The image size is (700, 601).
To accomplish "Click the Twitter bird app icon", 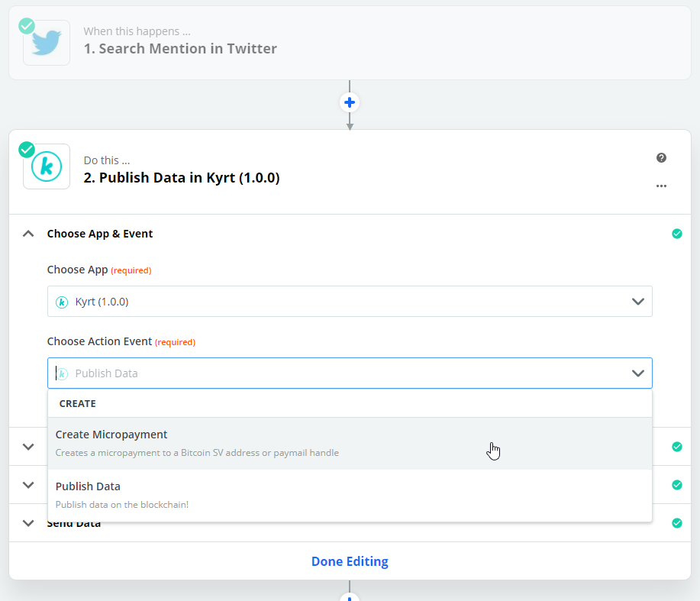I will tap(47, 43).
